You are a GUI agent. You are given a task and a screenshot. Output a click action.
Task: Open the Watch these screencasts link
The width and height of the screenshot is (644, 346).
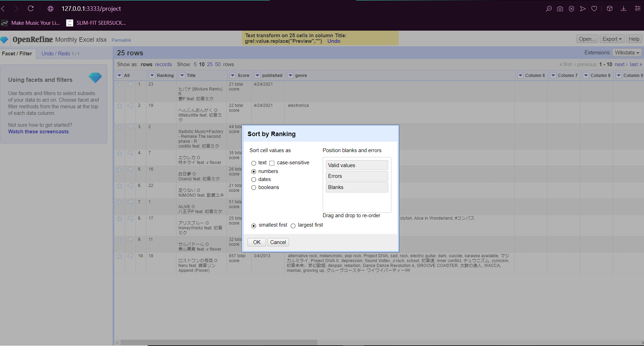[38, 132]
